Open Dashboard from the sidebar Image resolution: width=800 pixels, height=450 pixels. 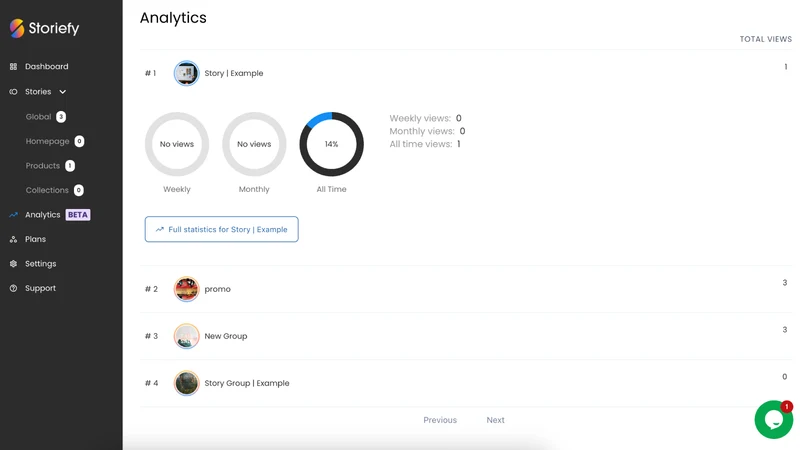tap(46, 66)
